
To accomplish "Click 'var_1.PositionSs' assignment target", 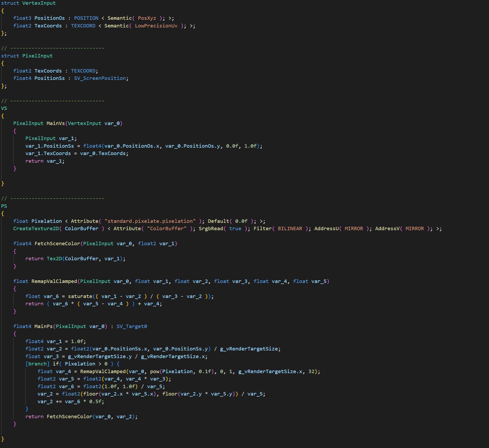I will (x=50, y=146).
